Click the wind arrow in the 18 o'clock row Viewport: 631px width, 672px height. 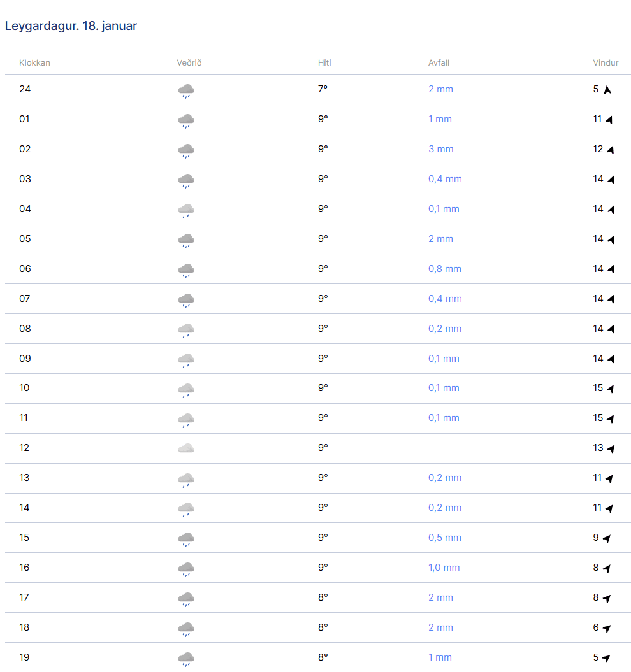coord(607,628)
